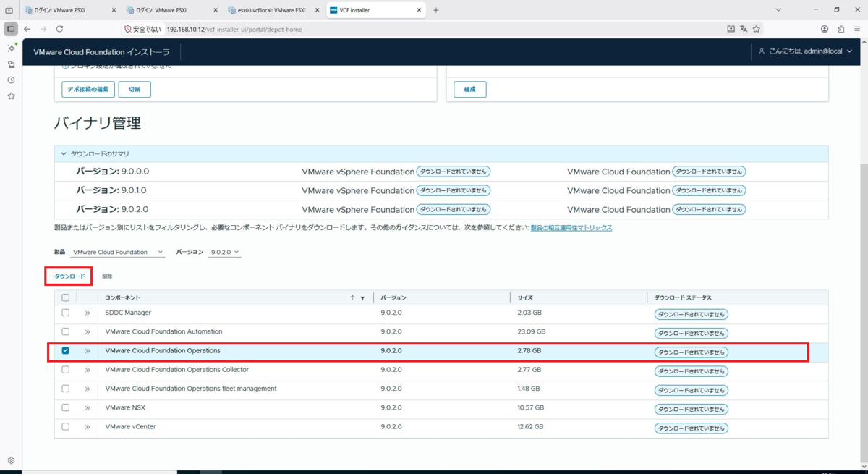Click the browser reload icon
Screen dimensions: 868x474
point(59,29)
